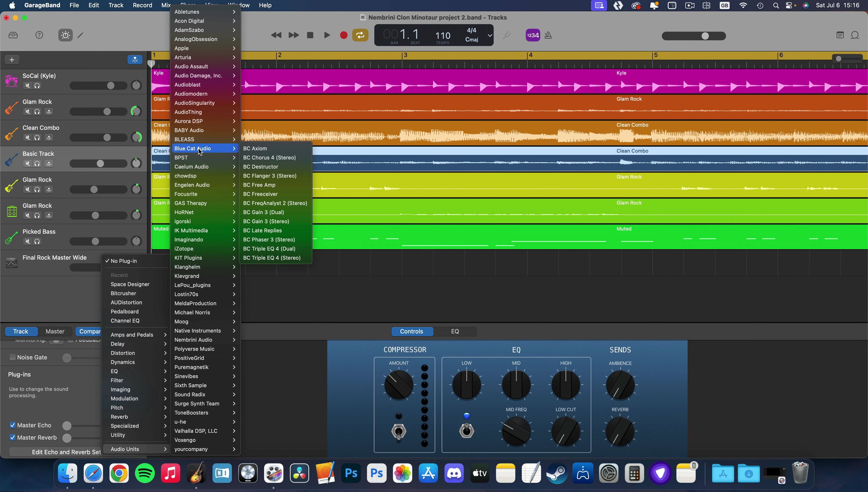
Task: Click the Stop transport button
Action: click(x=310, y=35)
